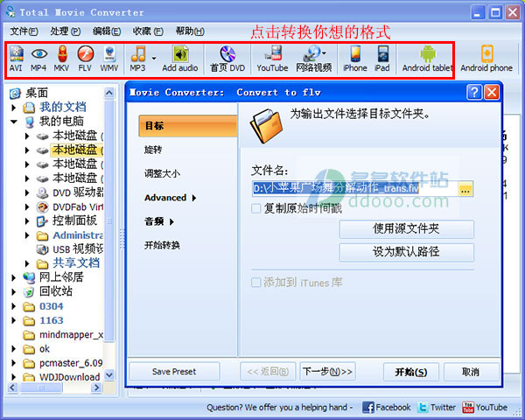
Task: Select the 目标 tab in dialog
Action: (x=188, y=126)
